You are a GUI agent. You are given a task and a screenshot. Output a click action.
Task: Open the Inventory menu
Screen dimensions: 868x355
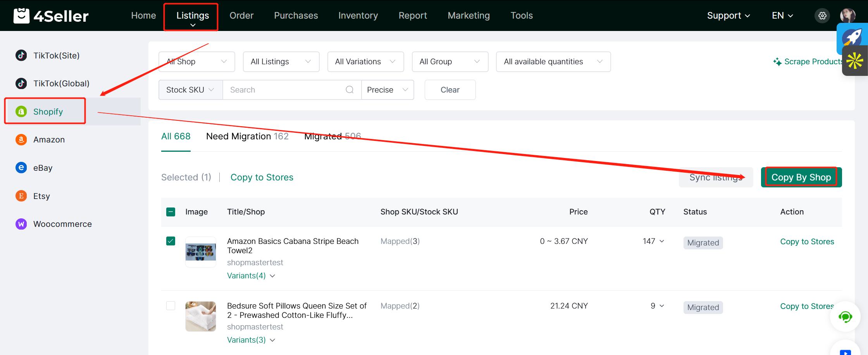point(358,15)
